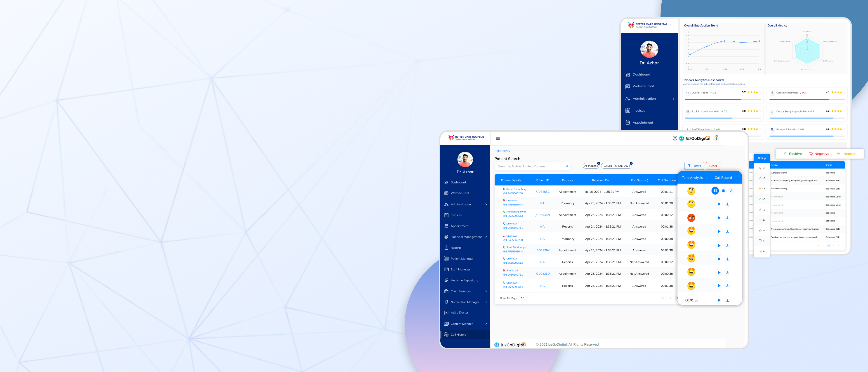Toggle the Positive reviews filter
The image size is (868, 372).
coord(792,153)
